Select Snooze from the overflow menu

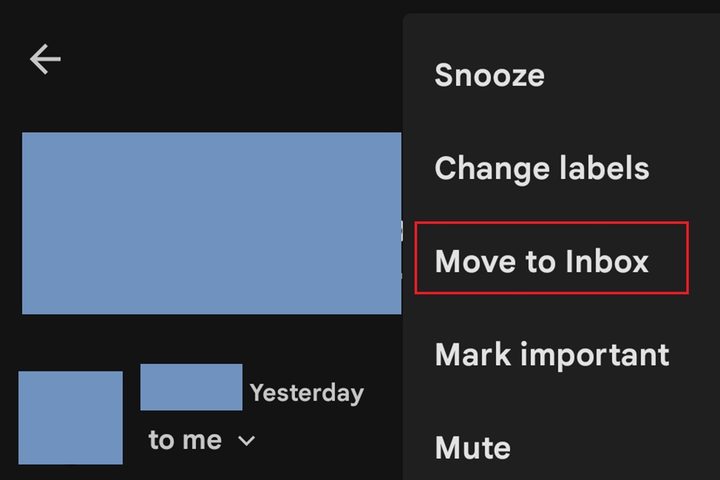click(x=489, y=75)
